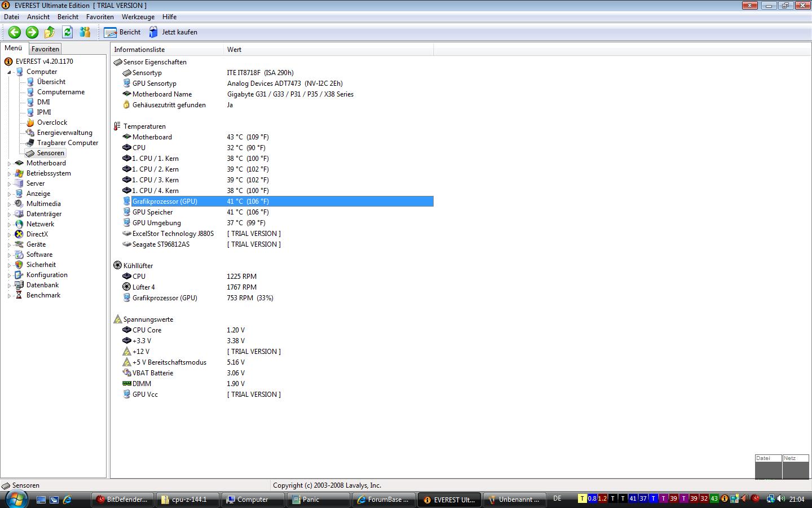
Task: Expand the Betriebssystem tree node
Action: [9, 174]
